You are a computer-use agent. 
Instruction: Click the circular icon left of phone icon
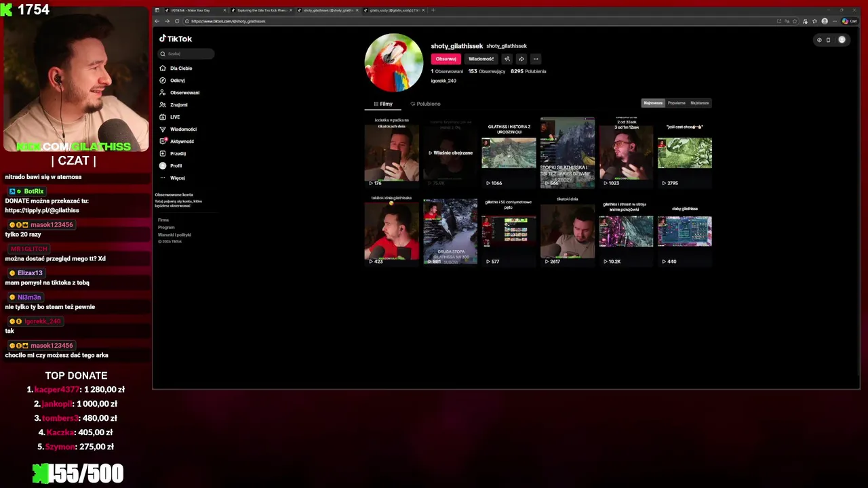819,40
